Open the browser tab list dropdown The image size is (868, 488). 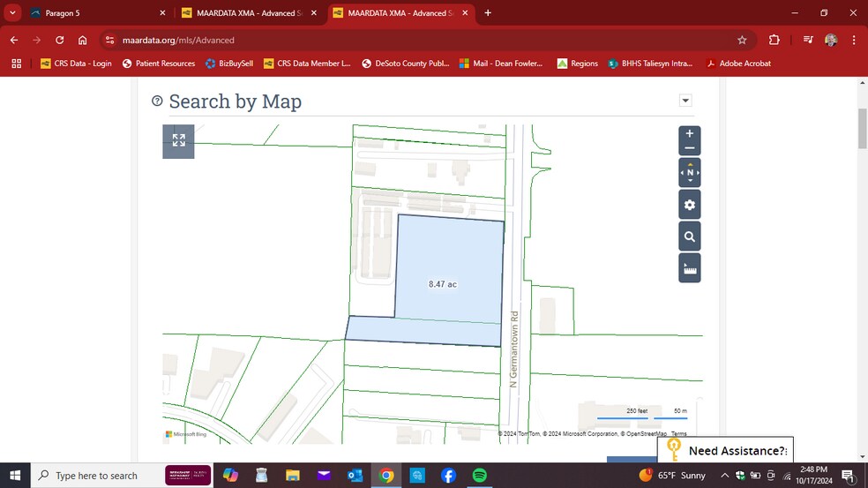point(13,13)
